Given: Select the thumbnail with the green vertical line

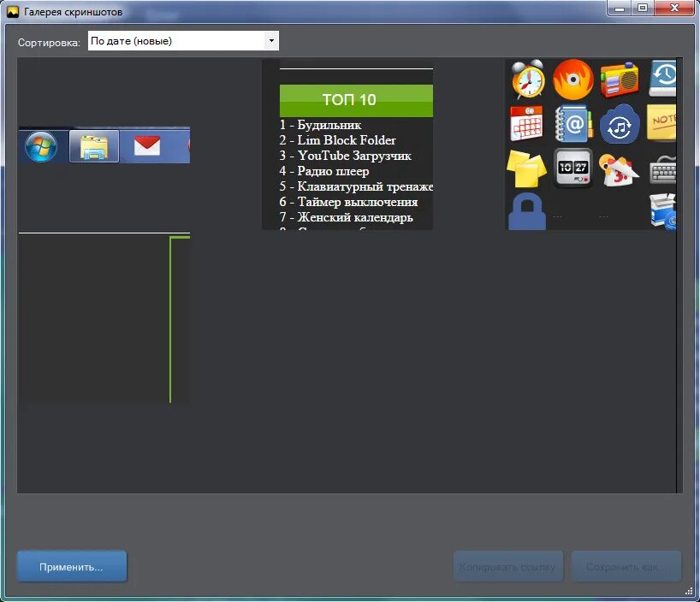Looking at the screenshot, I should pos(104,318).
